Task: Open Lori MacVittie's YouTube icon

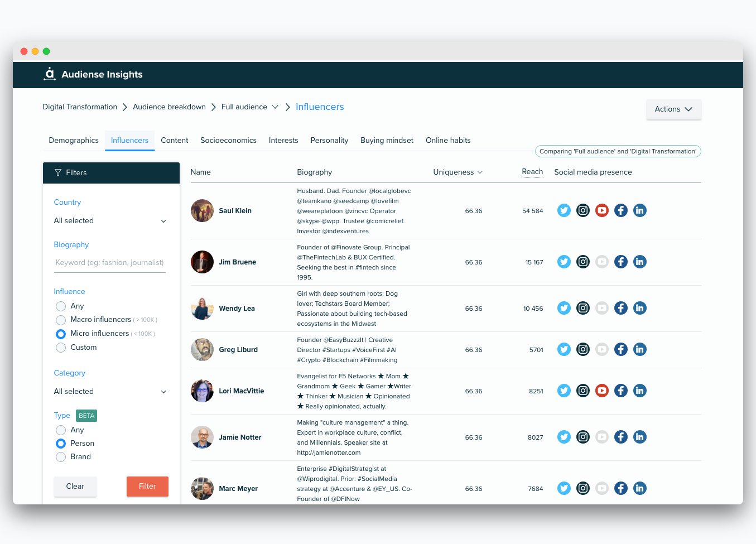Action: pos(602,391)
